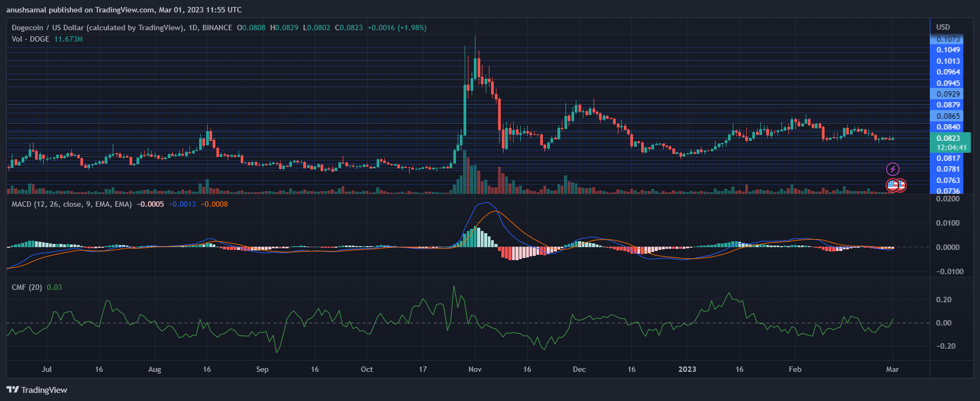Click the Dec label on time axis
The height and width of the screenshot is (401, 980).
pyautogui.click(x=579, y=369)
